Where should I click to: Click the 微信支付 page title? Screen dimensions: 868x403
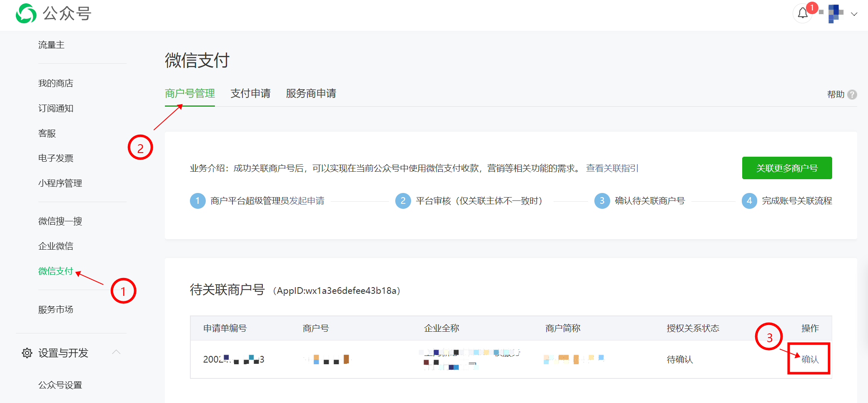(x=197, y=60)
